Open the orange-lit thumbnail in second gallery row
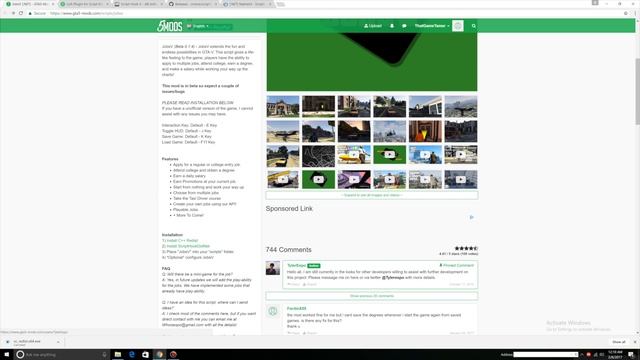The height and width of the screenshot is (360, 640). click(425, 131)
